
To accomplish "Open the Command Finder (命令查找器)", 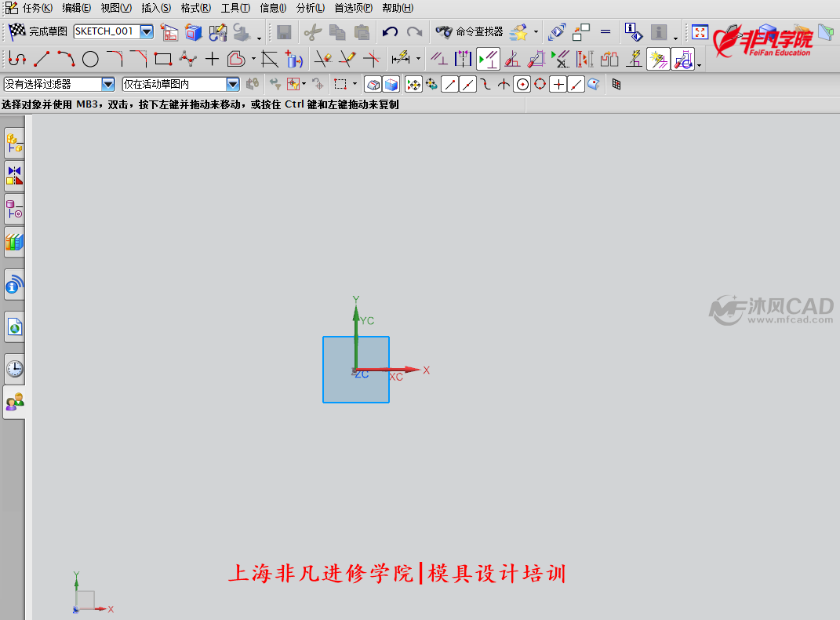I will coord(469,32).
